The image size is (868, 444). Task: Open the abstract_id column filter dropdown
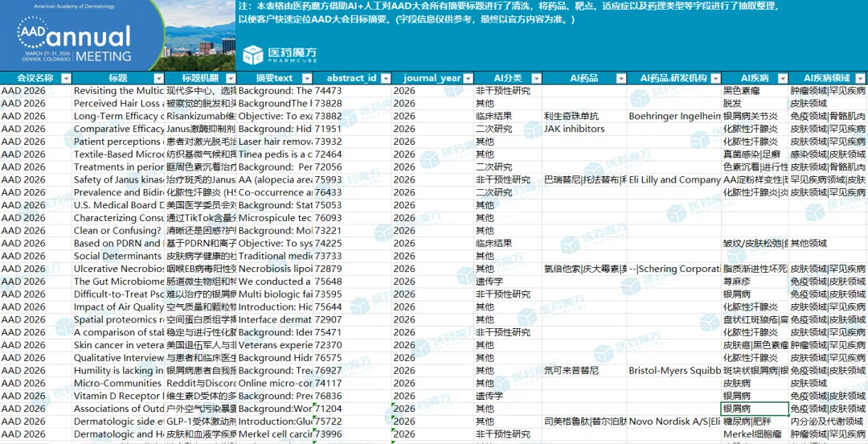click(x=386, y=78)
